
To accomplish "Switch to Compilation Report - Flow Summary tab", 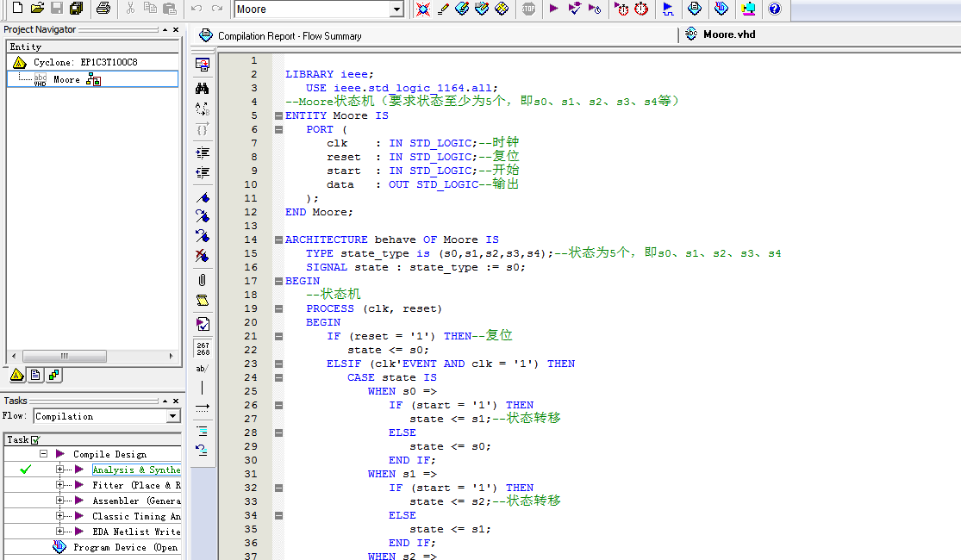I will (289, 36).
